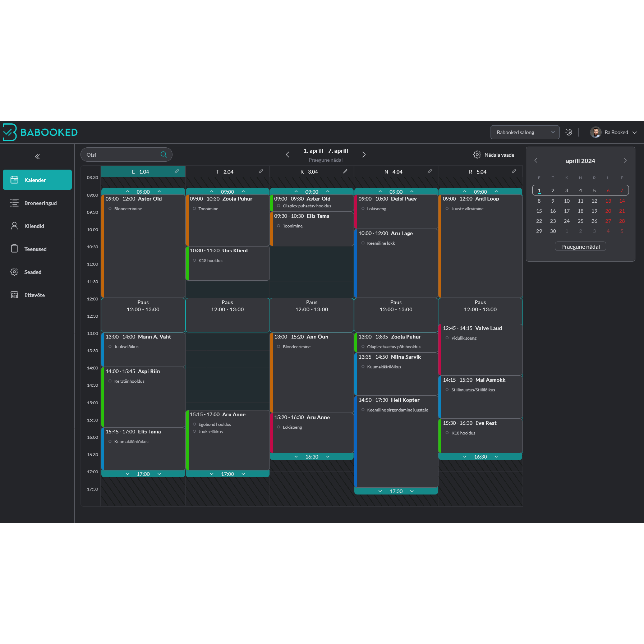
Task: Toggle Blondeerimine circle in Aster Oid booking
Action: click(110, 209)
